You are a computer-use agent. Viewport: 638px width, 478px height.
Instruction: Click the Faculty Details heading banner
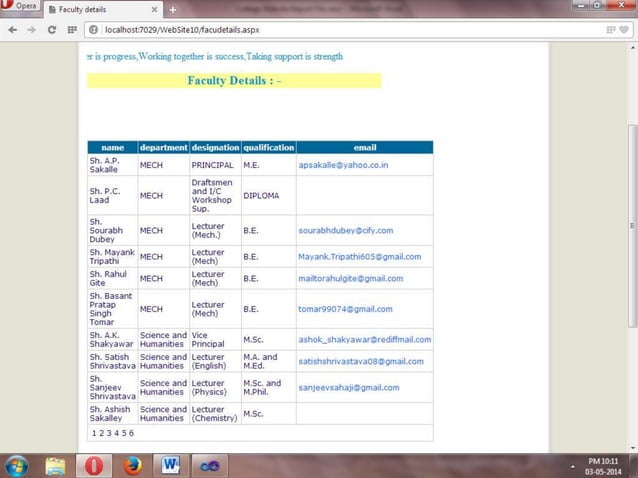point(234,81)
